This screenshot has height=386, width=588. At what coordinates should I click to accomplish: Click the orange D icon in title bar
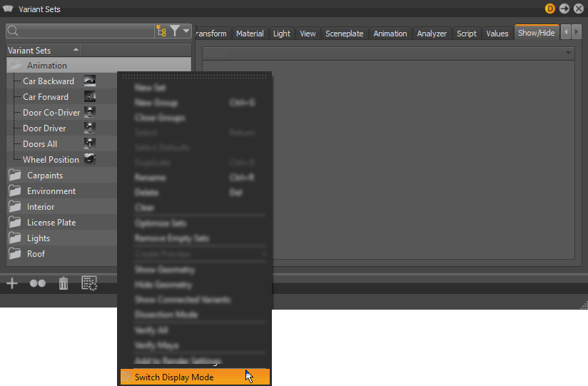click(549, 9)
